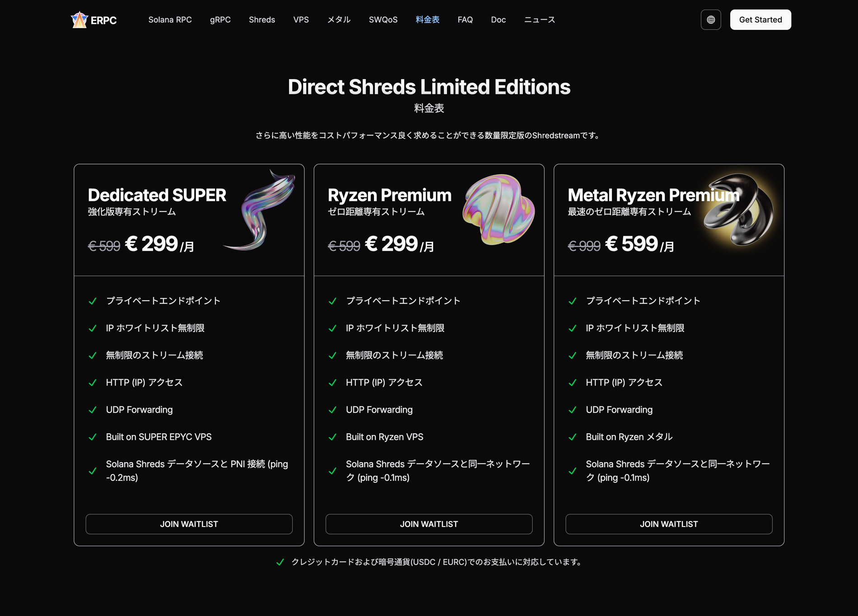Click checkmark next to credit card payment note

pos(280,562)
